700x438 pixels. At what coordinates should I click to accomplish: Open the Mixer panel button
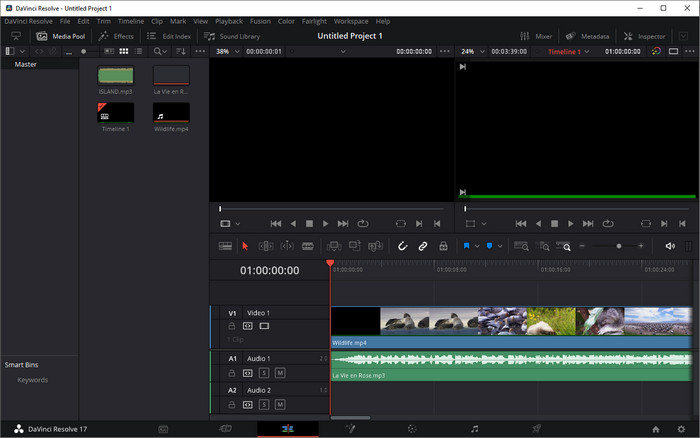pyautogui.click(x=536, y=36)
